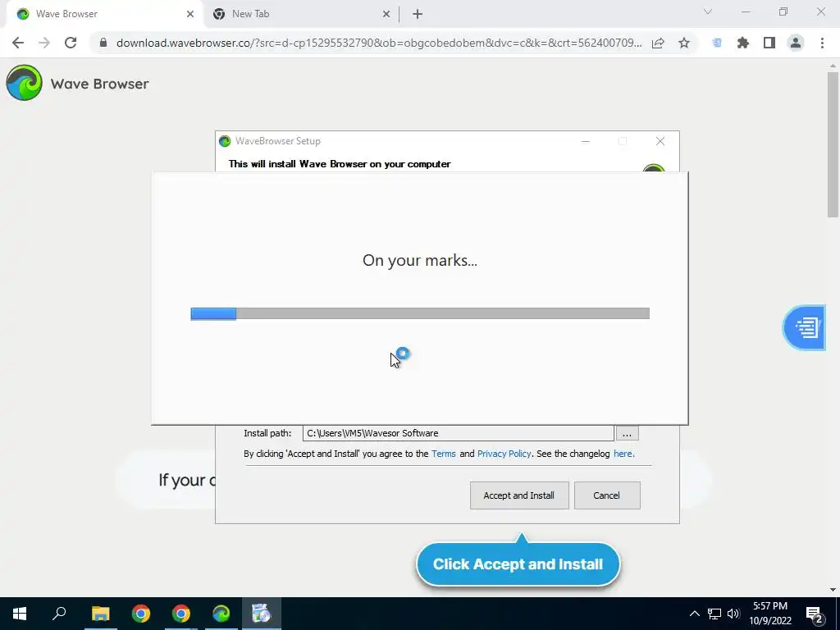Open Chrome's three-dot menu

822,43
